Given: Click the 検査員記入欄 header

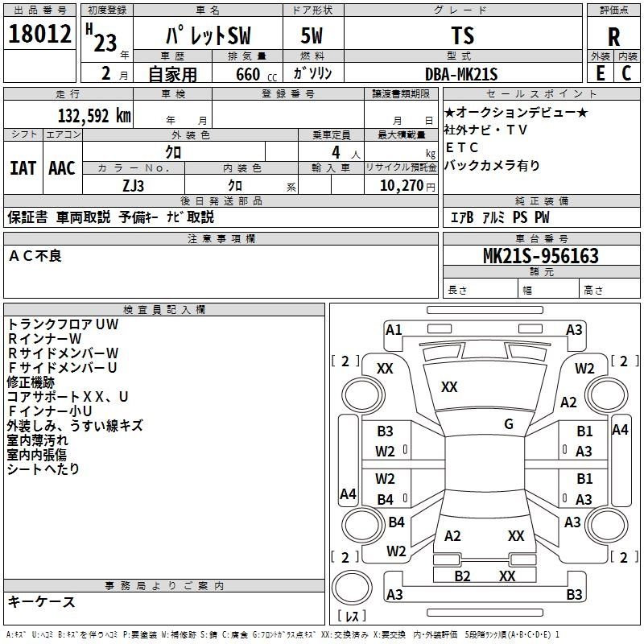Looking at the screenshot, I should click(x=164, y=310).
